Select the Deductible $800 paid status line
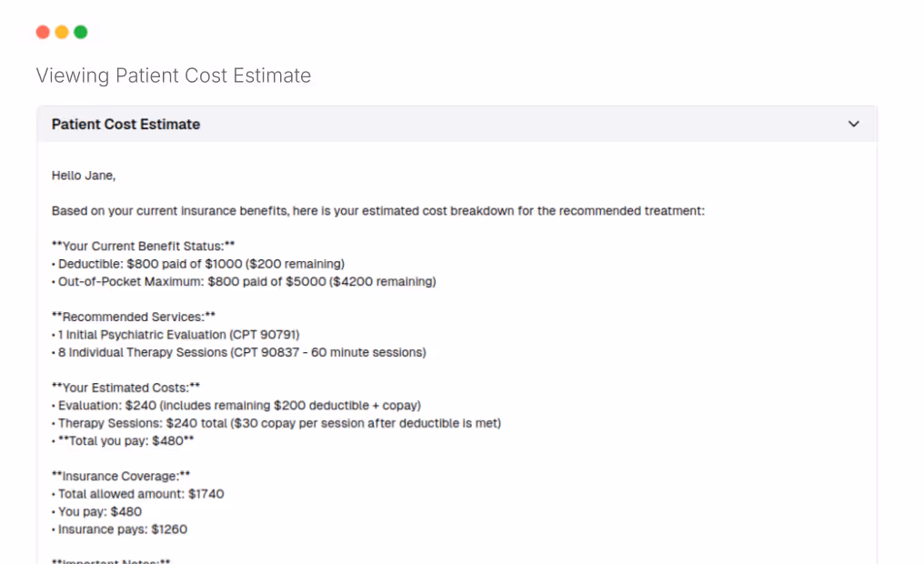The image size is (924, 564). pyautogui.click(x=197, y=263)
